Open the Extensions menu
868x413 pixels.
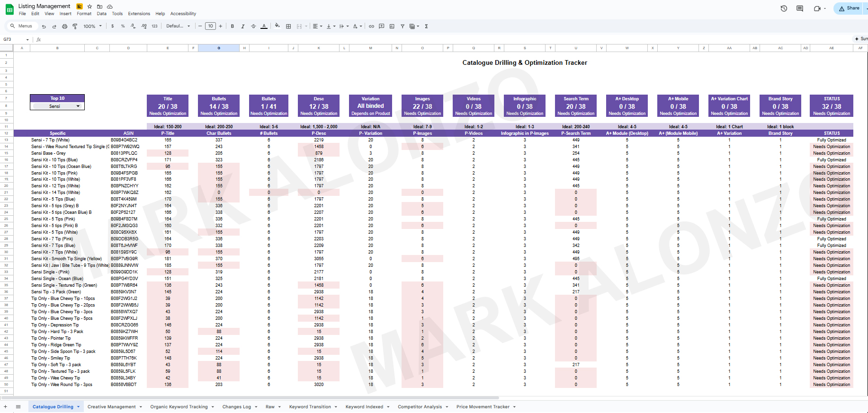pos(139,14)
